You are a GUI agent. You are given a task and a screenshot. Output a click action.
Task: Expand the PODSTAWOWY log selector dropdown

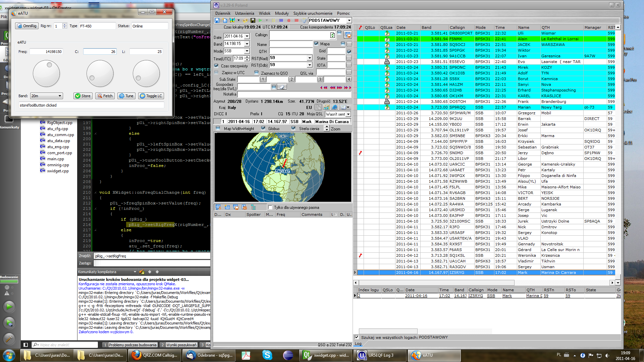tap(349, 20)
